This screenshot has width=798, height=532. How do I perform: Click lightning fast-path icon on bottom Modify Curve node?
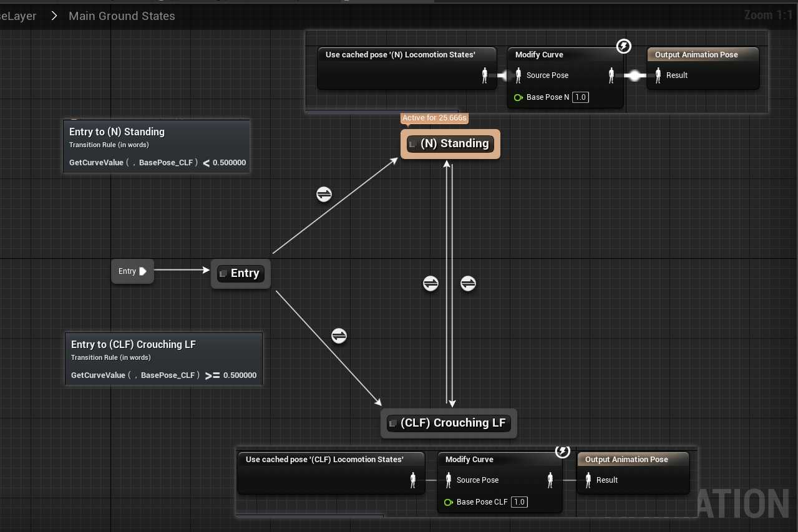point(562,451)
